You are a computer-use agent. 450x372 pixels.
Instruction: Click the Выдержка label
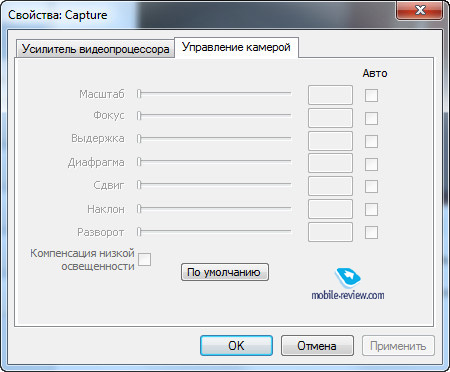tap(98, 138)
